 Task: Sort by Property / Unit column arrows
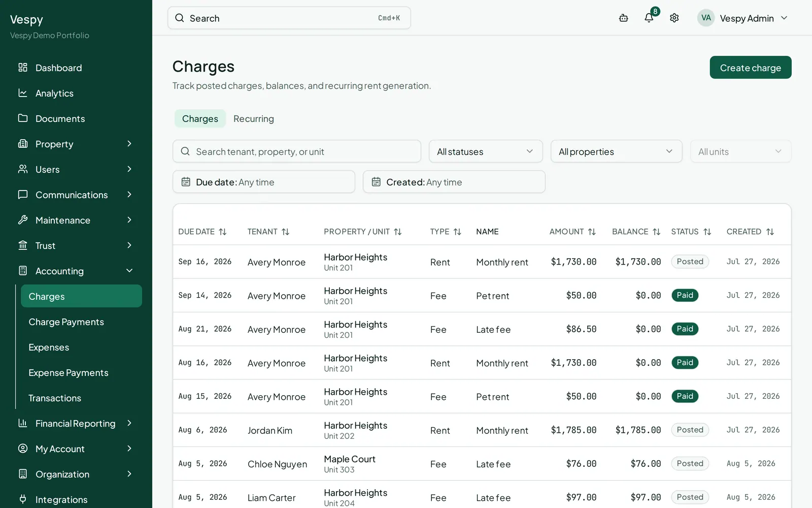click(398, 232)
